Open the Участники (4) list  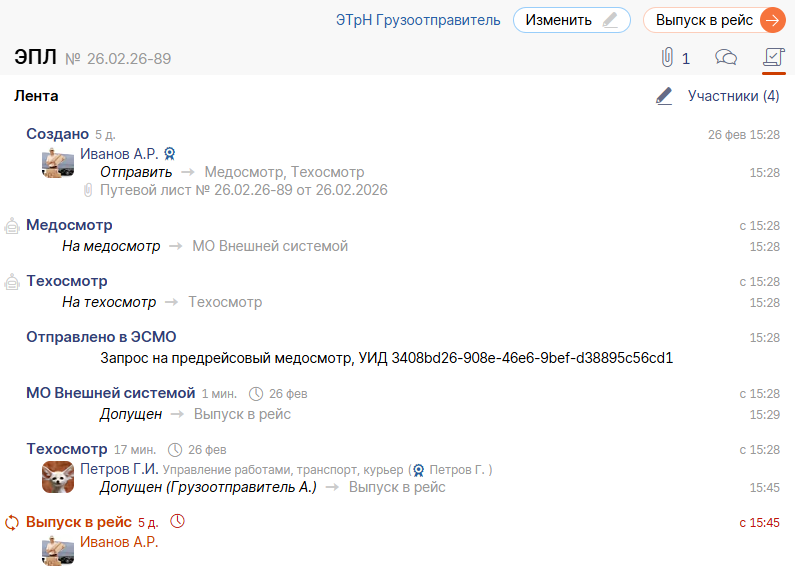click(x=733, y=96)
